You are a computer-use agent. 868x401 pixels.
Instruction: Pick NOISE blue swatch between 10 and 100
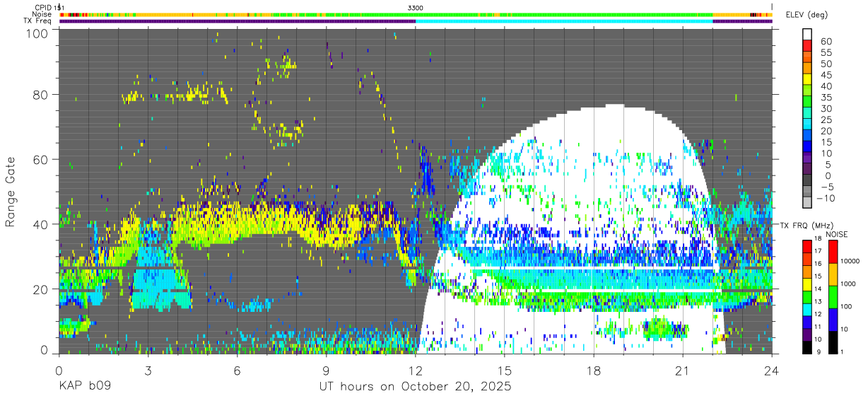[x=833, y=320]
